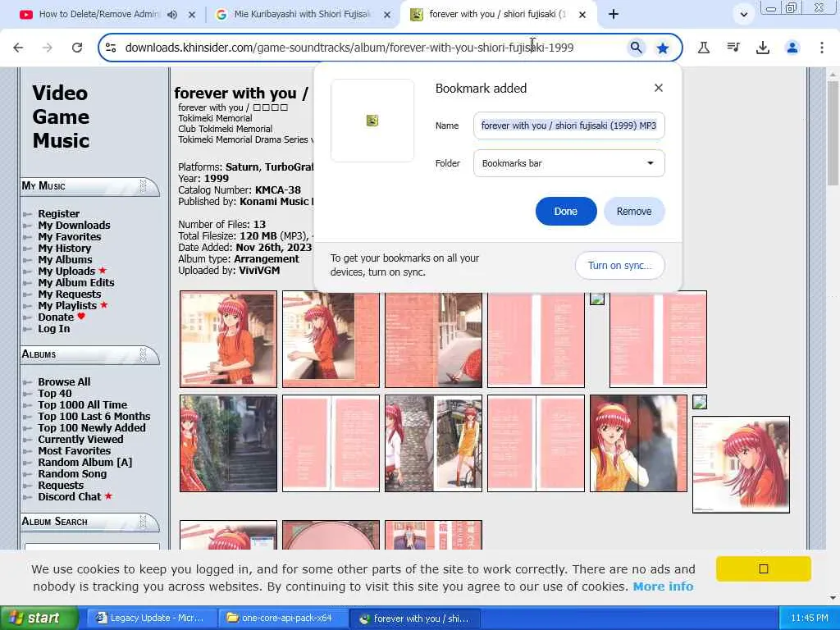Click the blue bookmark star icon

(x=663, y=48)
